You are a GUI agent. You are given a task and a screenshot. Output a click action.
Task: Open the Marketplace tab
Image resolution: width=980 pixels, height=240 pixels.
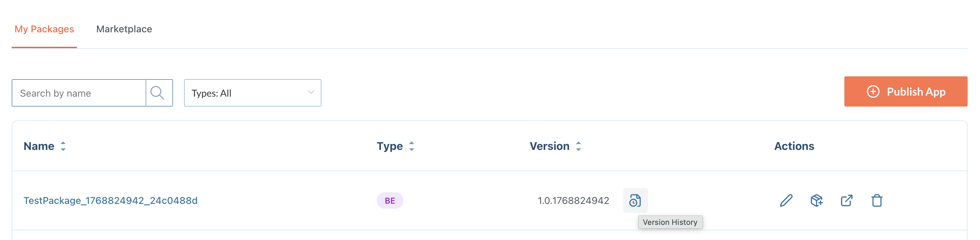124,29
